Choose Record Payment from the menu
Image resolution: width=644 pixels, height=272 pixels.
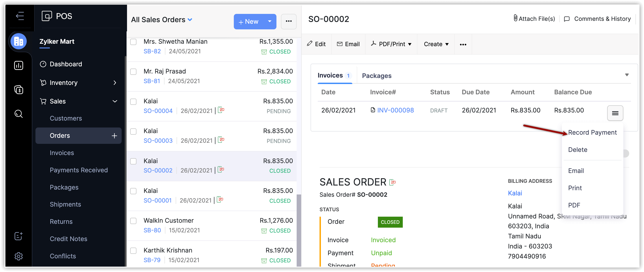coord(592,132)
